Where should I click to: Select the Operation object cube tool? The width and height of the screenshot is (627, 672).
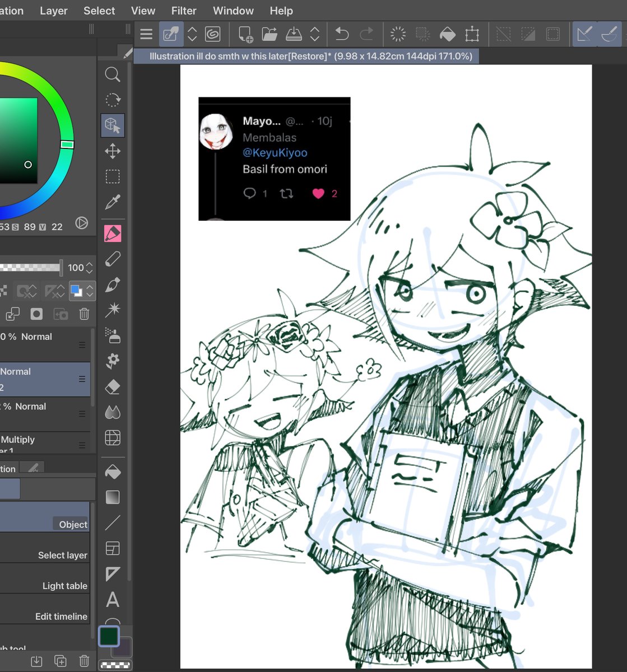tap(113, 125)
